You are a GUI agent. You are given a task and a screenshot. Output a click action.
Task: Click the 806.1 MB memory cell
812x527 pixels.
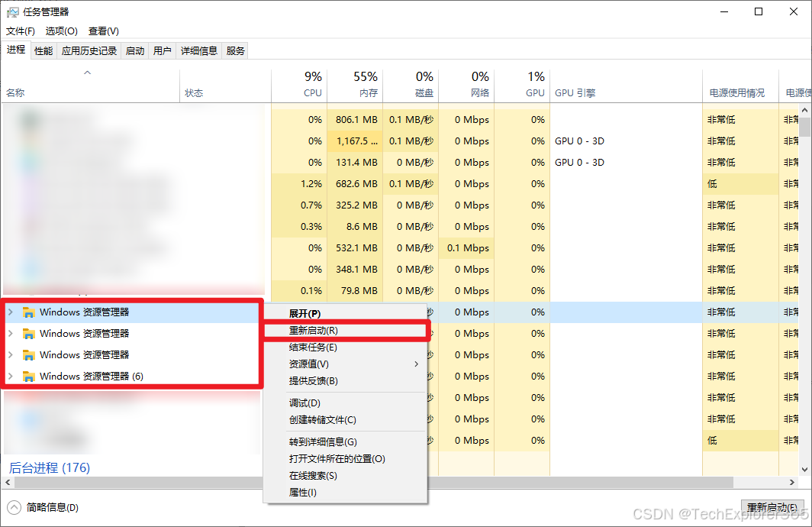pos(356,120)
